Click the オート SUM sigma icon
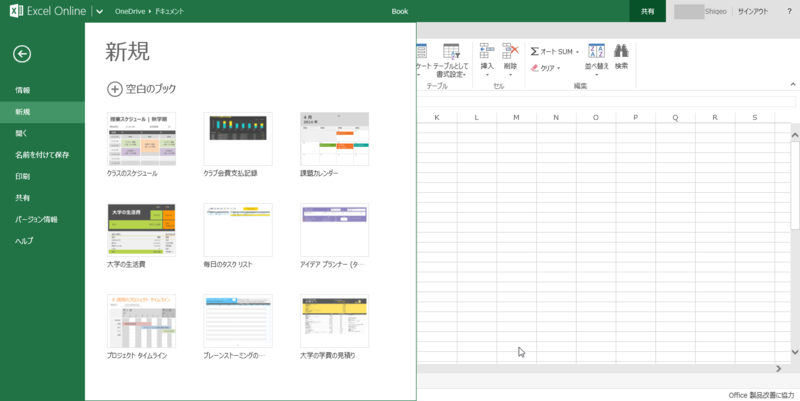This screenshot has width=800, height=401. (534, 52)
